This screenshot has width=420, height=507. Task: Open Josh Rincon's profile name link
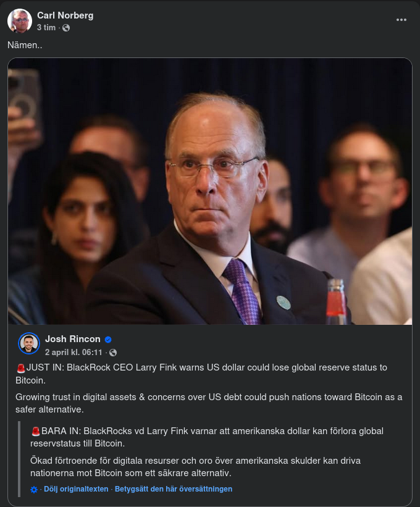point(73,339)
